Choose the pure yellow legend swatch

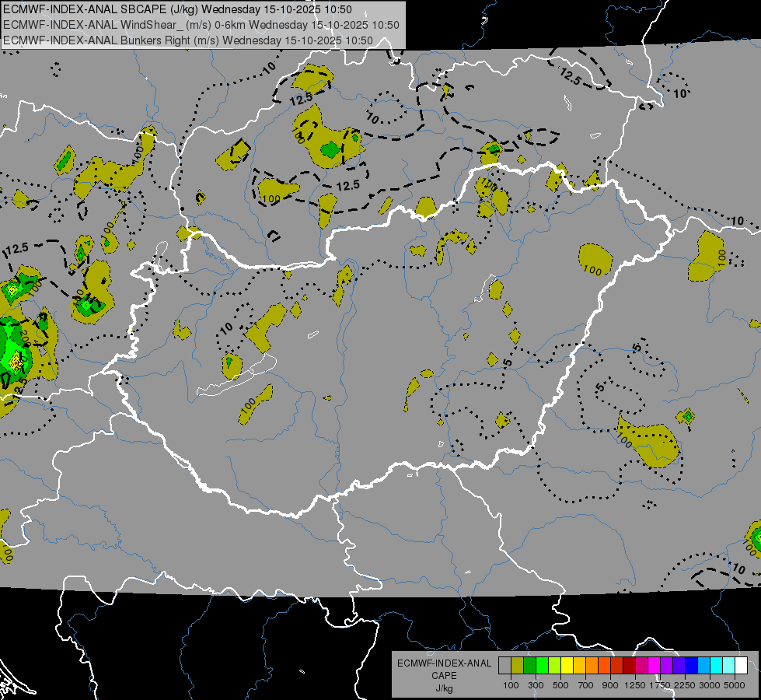tap(567, 666)
